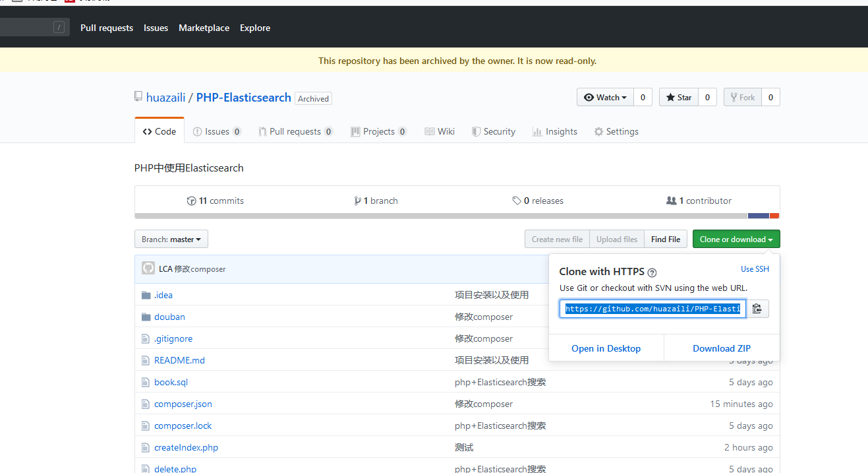This screenshot has height=473, width=868.
Task: Click the .idea folder icon
Action: (146, 295)
